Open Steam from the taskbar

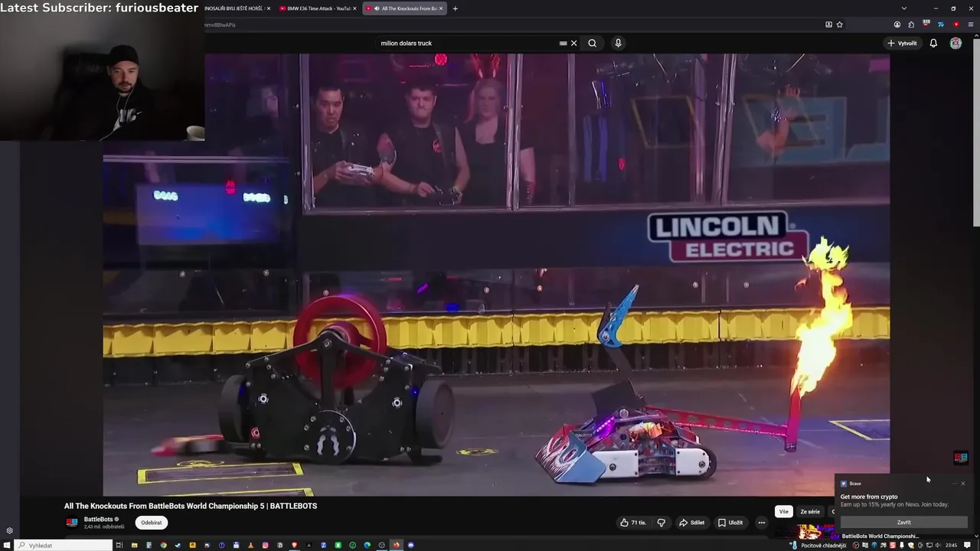pyautogui.click(x=178, y=545)
